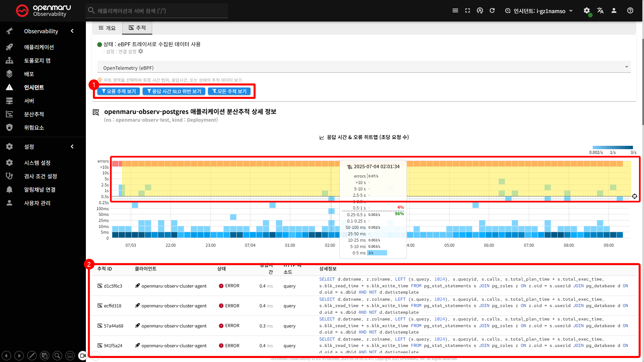Screen dimensions: 644x362
Task: Collapse the Observability sidebar section
Action: click(72, 31)
